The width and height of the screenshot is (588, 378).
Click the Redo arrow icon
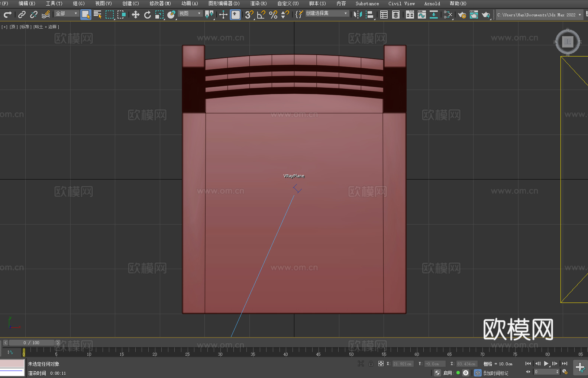click(7, 14)
